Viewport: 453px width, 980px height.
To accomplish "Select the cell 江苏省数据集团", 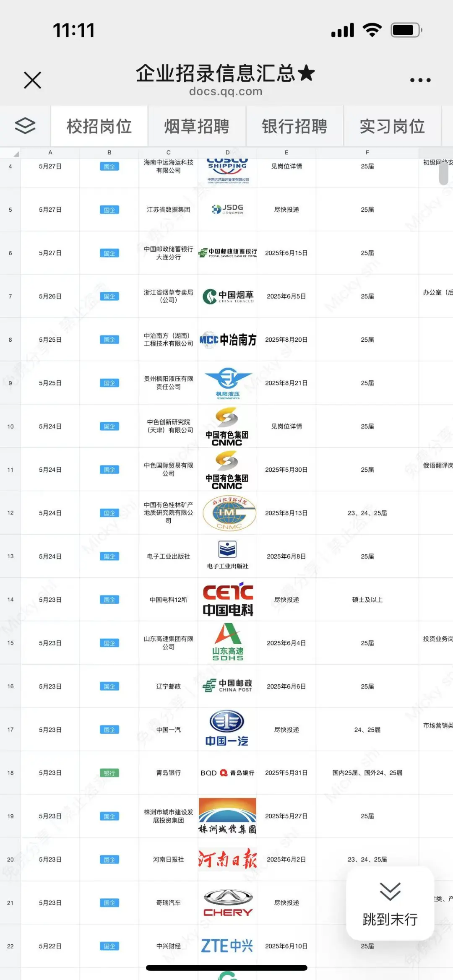I will (x=169, y=210).
